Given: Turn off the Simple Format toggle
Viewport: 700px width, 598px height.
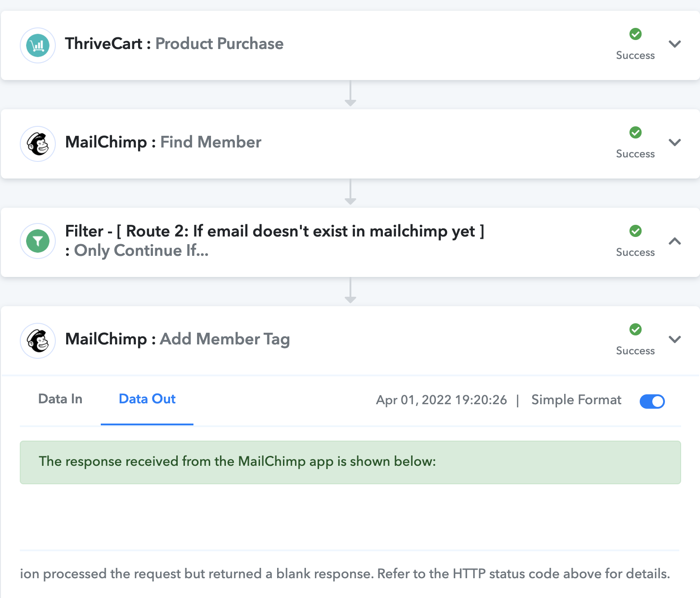Looking at the screenshot, I should click(x=652, y=401).
